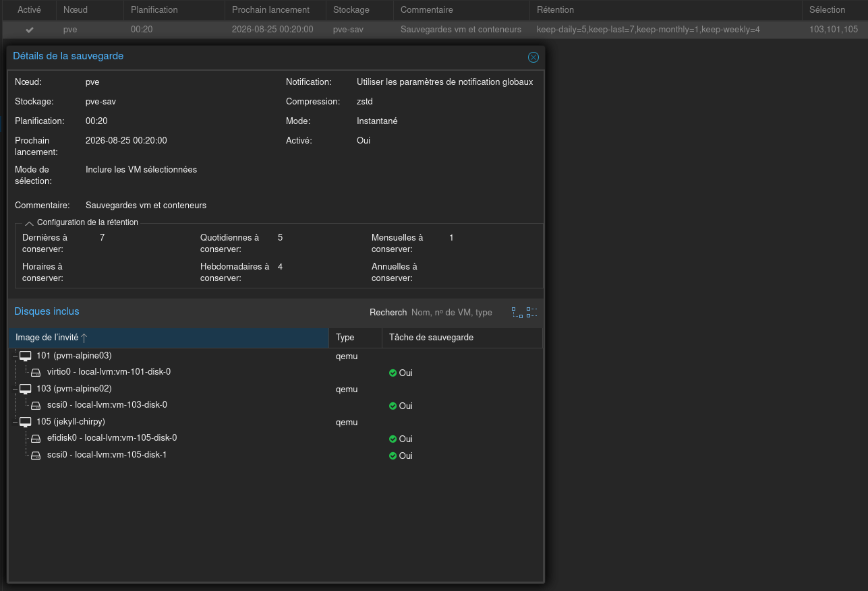Click the collapse-all tree icon beside search
The width and height of the screenshot is (868, 591).
pos(532,312)
